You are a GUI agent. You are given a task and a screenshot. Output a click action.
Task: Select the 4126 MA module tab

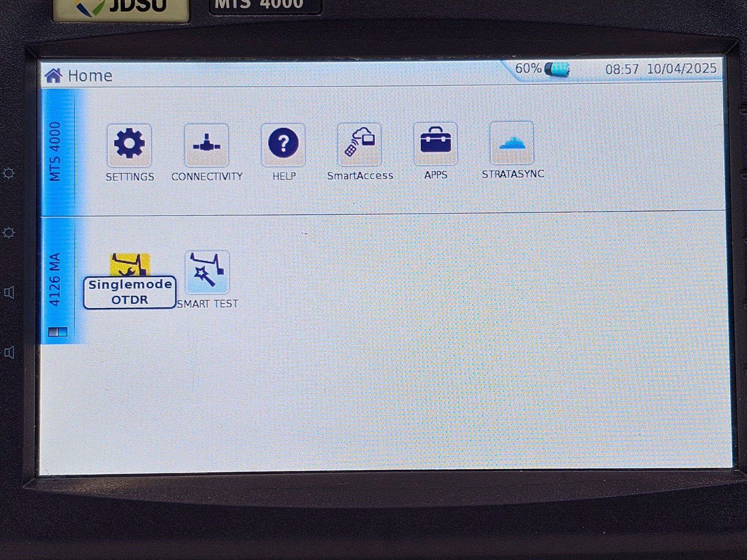[x=56, y=279]
